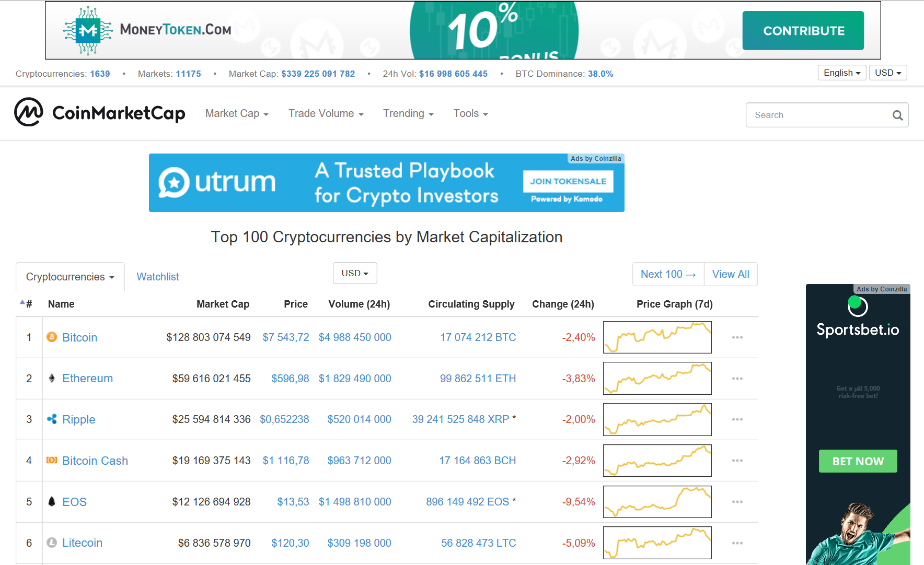Click the Ads by Coinzilla label on Utrum banner

click(x=596, y=158)
